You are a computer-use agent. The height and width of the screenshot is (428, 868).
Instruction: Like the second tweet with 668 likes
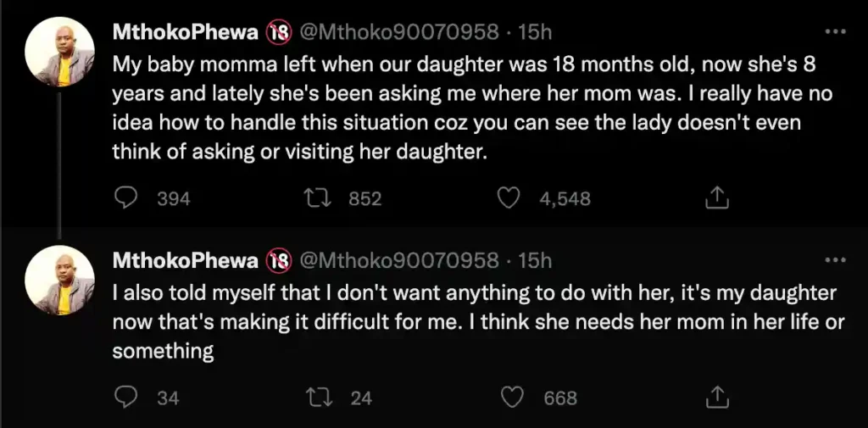click(511, 397)
